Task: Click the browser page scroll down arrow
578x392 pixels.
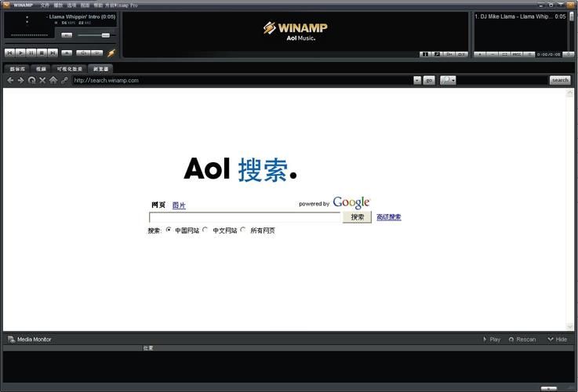Action: pos(570,326)
